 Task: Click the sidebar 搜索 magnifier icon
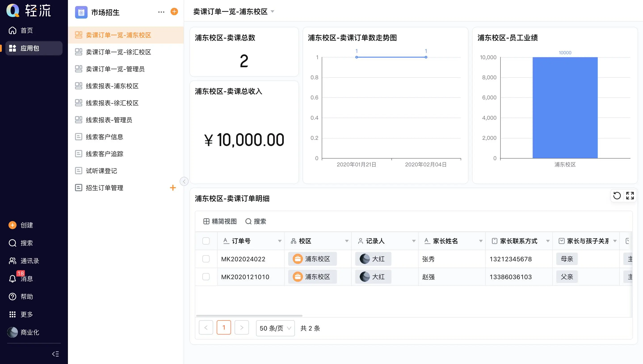[x=13, y=243]
